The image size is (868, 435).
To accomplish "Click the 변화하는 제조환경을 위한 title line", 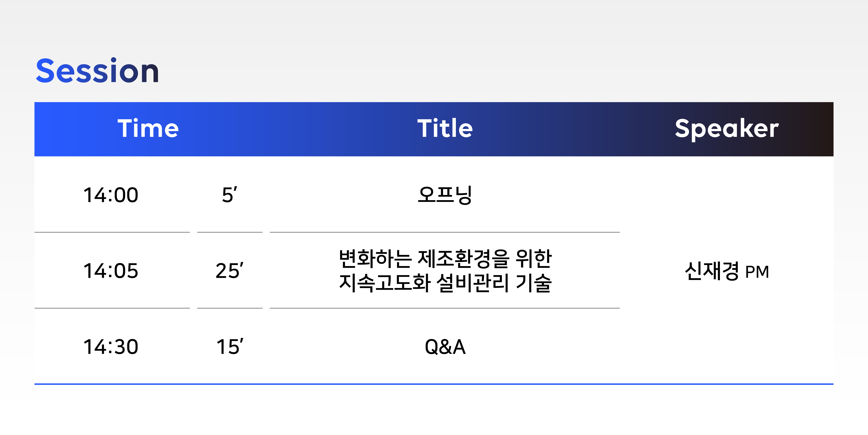I will [445, 259].
